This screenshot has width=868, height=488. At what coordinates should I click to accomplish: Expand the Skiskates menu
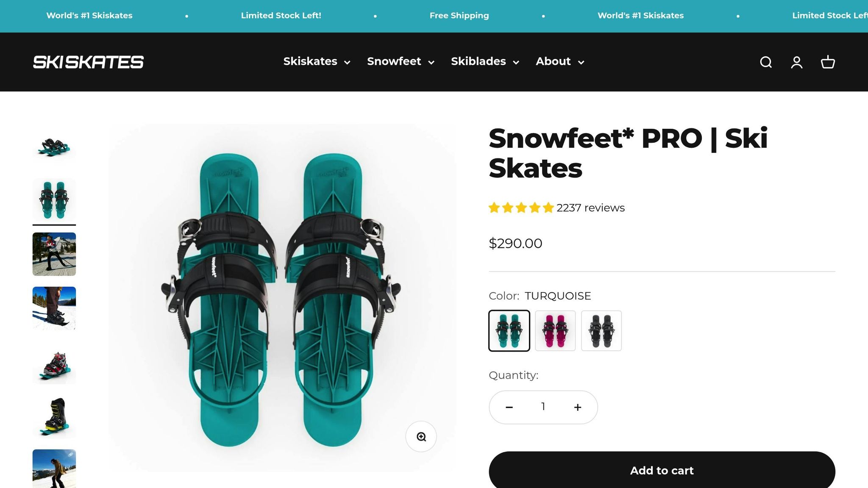click(316, 62)
